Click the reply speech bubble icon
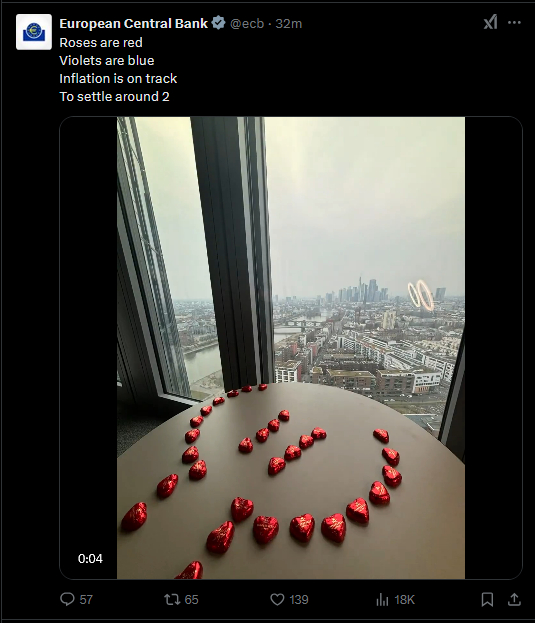 click(x=67, y=599)
